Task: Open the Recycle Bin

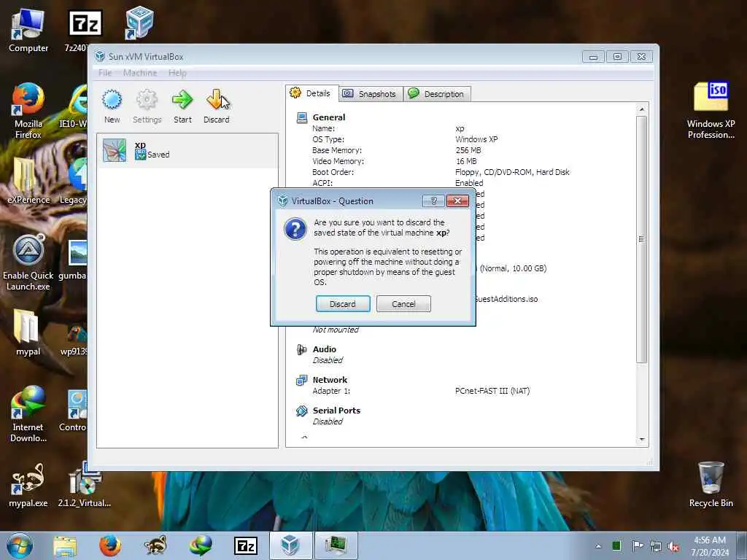Action: pyautogui.click(x=711, y=484)
